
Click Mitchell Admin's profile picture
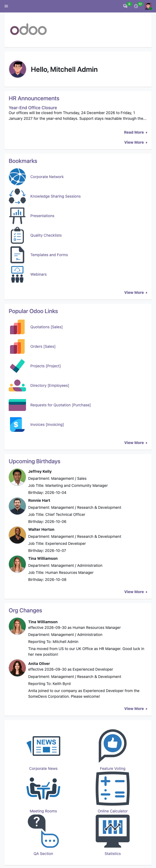click(18, 69)
